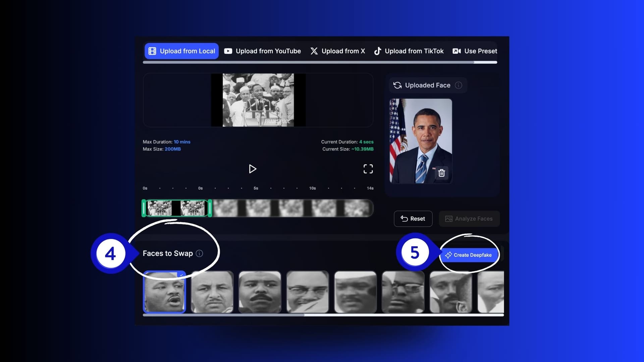Click the video preview frame
644x362 pixels.
pyautogui.click(x=258, y=100)
